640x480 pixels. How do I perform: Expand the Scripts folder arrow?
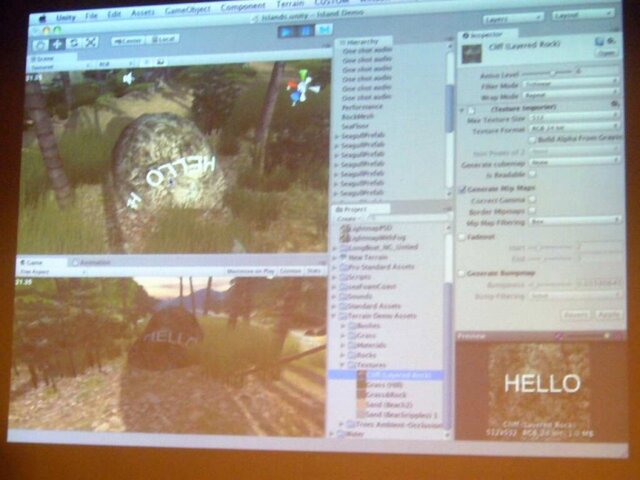tap(334, 277)
